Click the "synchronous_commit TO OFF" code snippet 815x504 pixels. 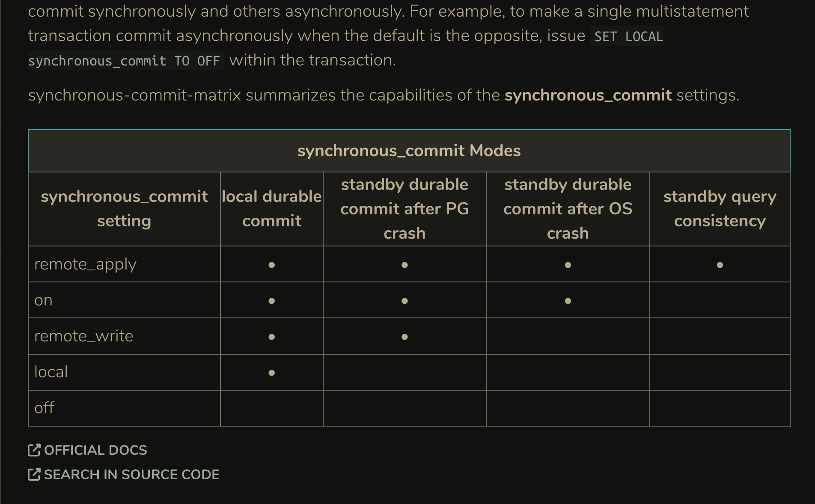(124, 61)
